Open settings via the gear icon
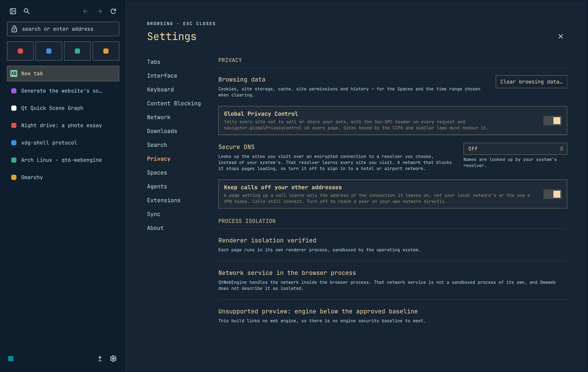 [113, 358]
